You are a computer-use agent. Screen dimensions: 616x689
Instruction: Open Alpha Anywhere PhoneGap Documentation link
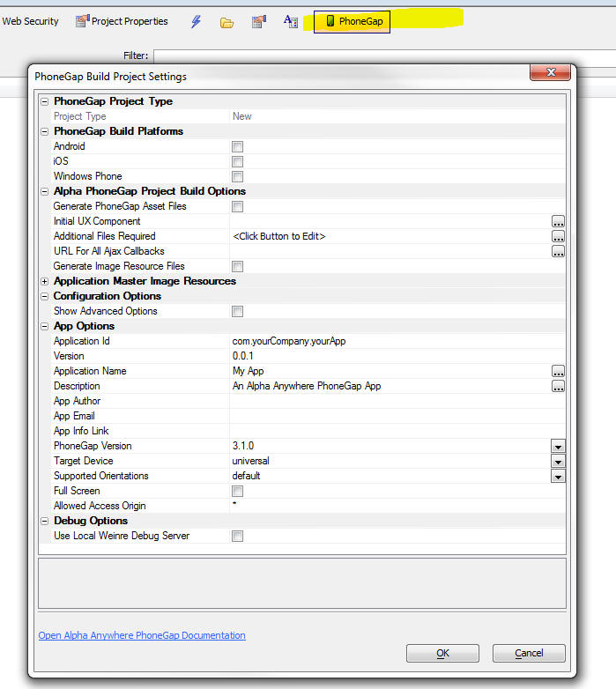click(142, 635)
